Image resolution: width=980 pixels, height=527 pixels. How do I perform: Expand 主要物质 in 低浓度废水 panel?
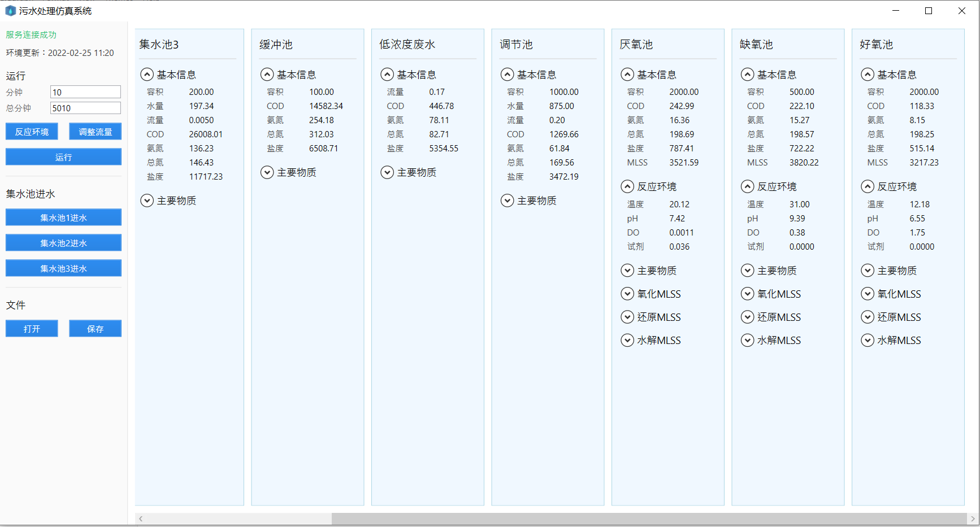pyautogui.click(x=387, y=172)
